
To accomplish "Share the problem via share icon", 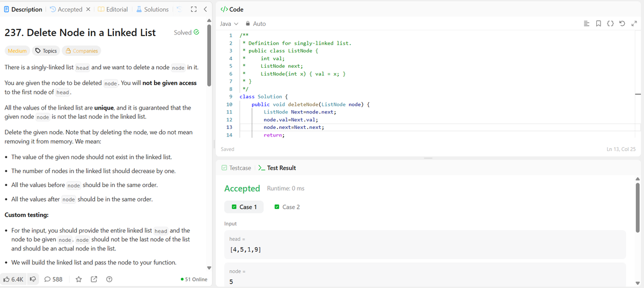I will pos(94,279).
